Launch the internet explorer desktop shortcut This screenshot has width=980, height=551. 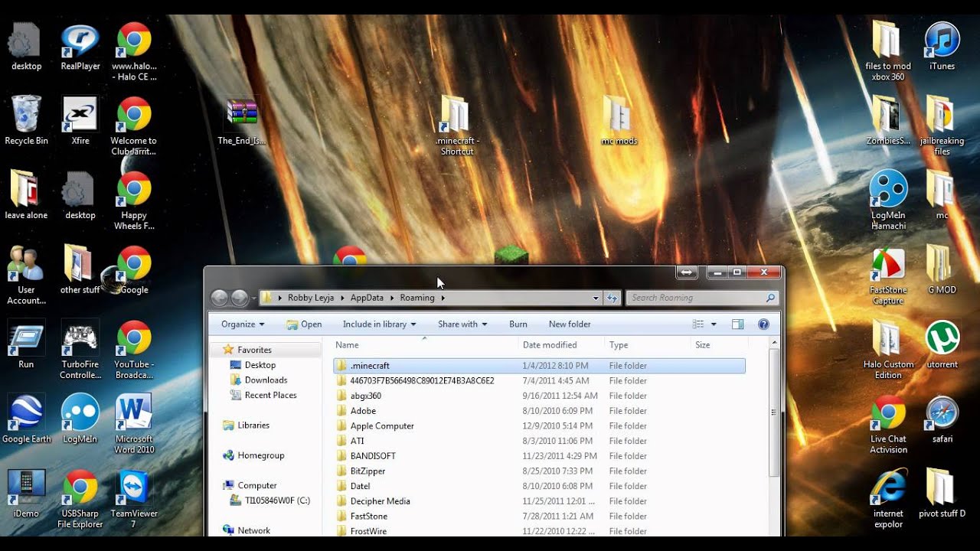[888, 499]
